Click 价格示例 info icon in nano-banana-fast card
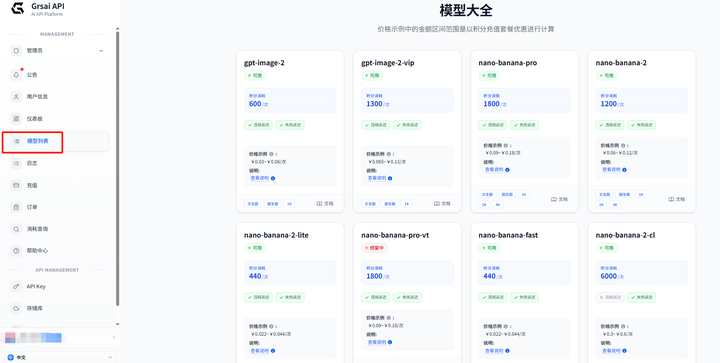 pyautogui.click(x=506, y=327)
